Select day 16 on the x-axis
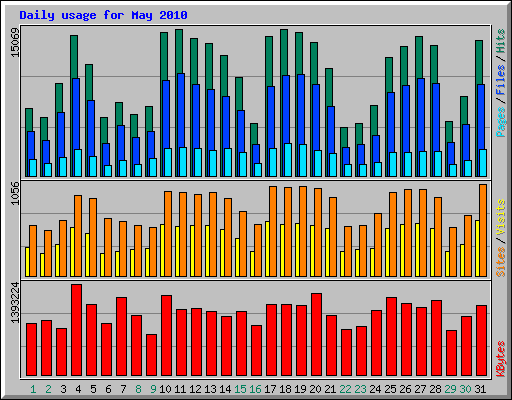The width and height of the screenshot is (512, 400). (x=255, y=389)
